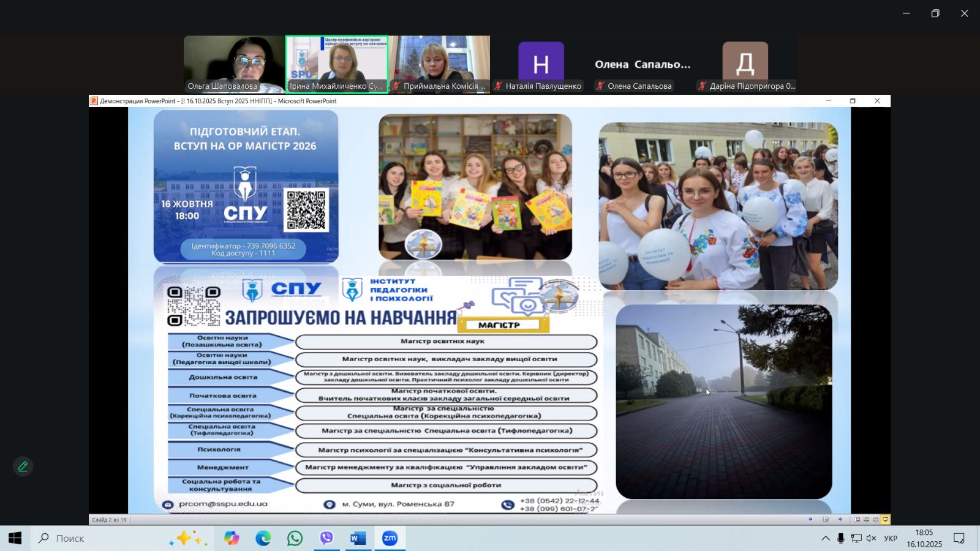The image size is (980, 551).
Task: Click the Copilot icon in taskbar
Action: click(232, 538)
